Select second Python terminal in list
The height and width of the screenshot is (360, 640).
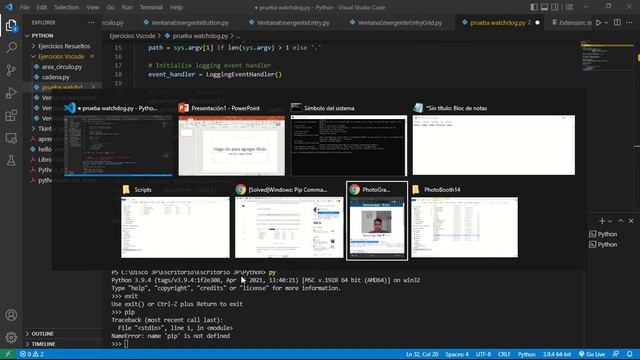(x=603, y=244)
